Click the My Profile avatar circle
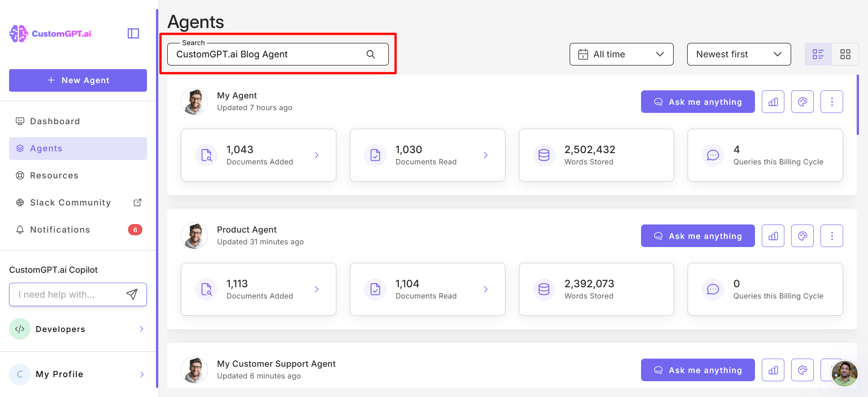The width and height of the screenshot is (868, 397). (20, 374)
